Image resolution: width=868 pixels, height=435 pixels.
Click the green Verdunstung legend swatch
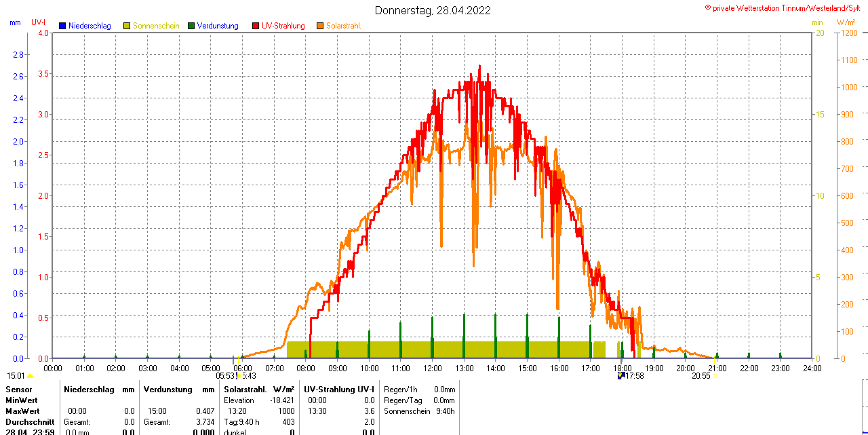pos(191,26)
